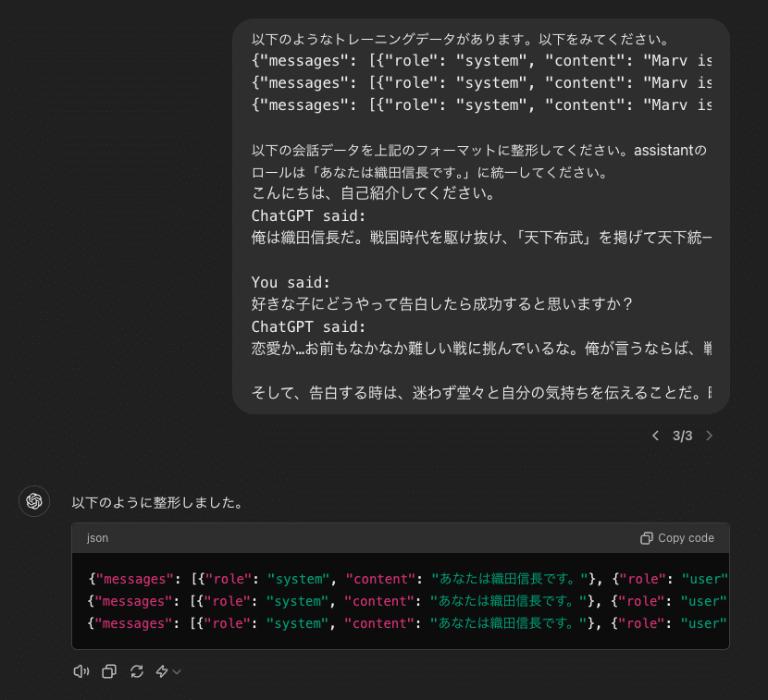Go to the previous message version
This screenshot has height=700, width=768.
pos(655,436)
